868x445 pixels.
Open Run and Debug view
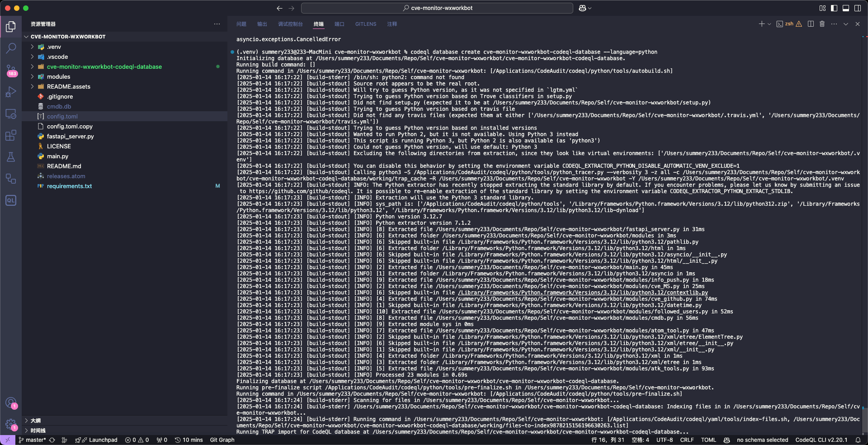[x=11, y=92]
